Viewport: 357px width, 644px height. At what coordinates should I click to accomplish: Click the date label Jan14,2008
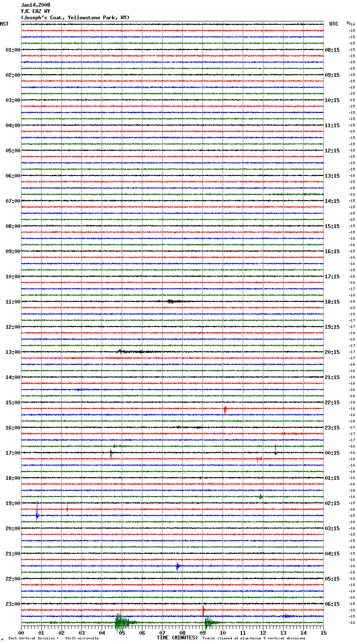click(x=35, y=5)
